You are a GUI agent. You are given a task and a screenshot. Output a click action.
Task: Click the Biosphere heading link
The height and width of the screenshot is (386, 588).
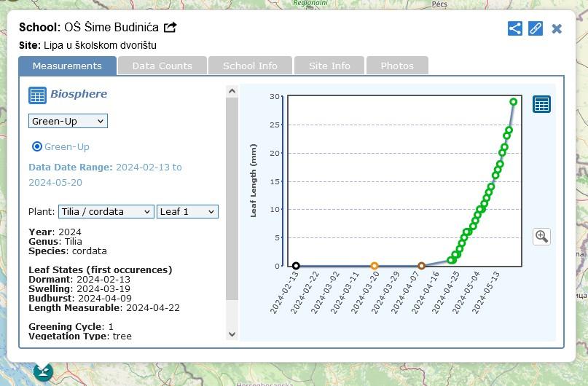point(79,94)
